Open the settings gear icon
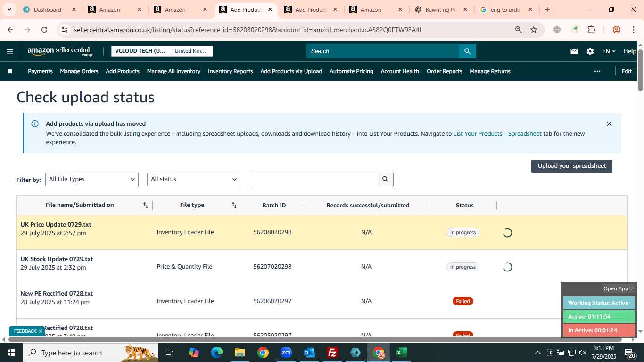Image resolution: width=644 pixels, height=362 pixels. tap(590, 51)
